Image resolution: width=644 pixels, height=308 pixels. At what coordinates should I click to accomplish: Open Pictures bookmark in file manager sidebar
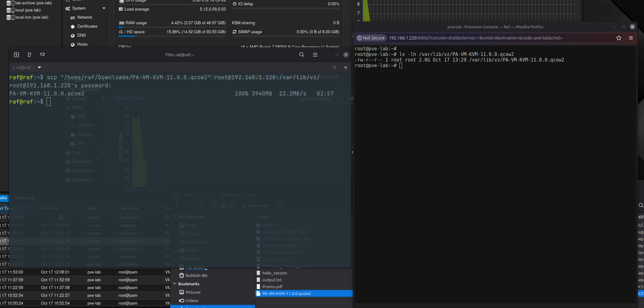(193, 292)
